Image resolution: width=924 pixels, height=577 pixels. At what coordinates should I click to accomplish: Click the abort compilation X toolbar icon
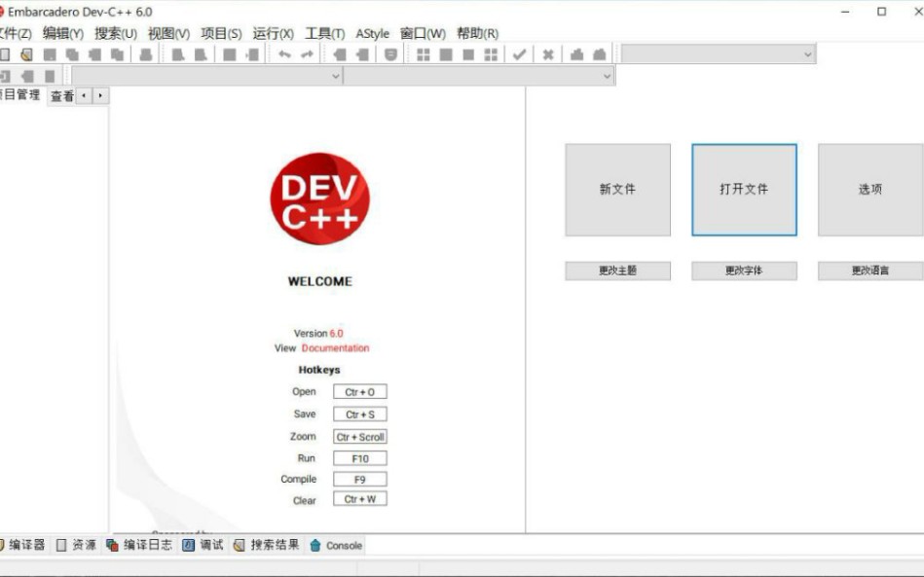pos(547,54)
